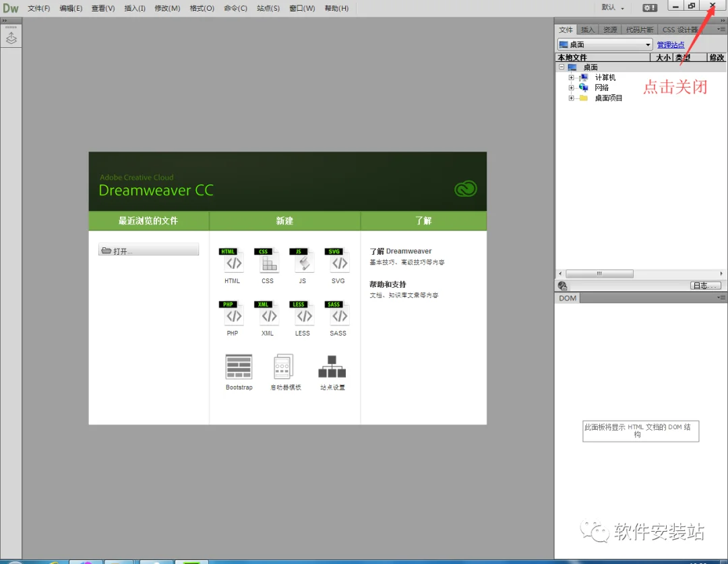Open the Files panel group options menu
The width and height of the screenshot is (728, 564).
click(721, 29)
